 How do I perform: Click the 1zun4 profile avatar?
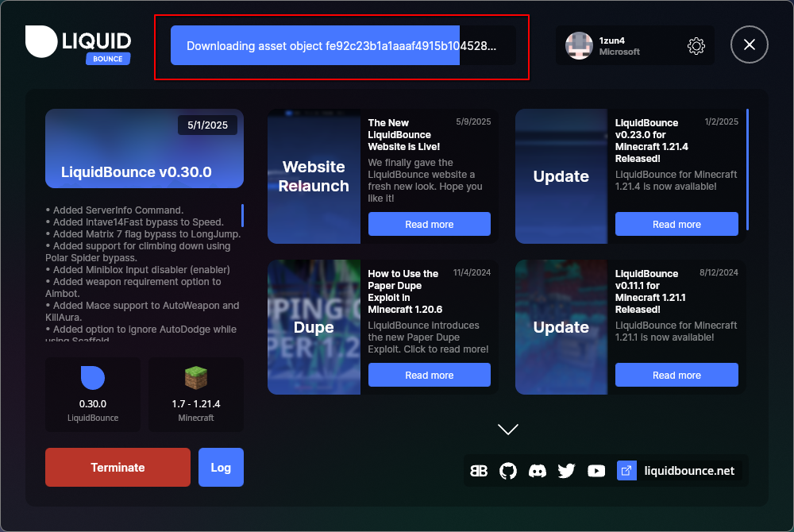[579, 45]
